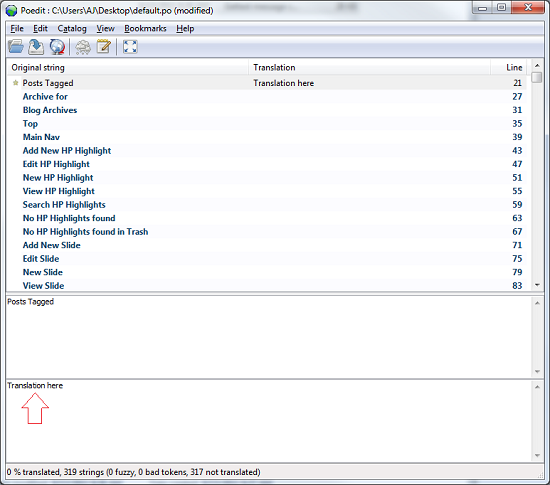
Task: Open the Help menu
Action: (185, 29)
